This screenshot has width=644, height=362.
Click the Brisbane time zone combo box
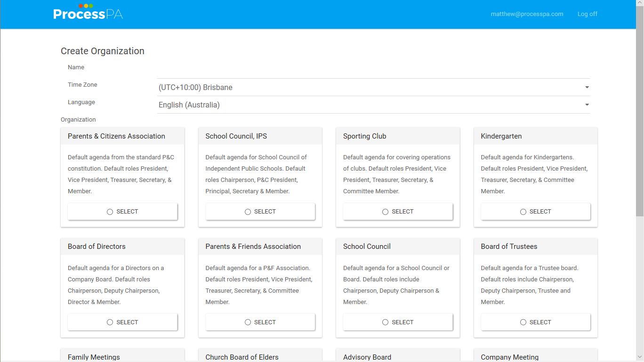(367, 87)
